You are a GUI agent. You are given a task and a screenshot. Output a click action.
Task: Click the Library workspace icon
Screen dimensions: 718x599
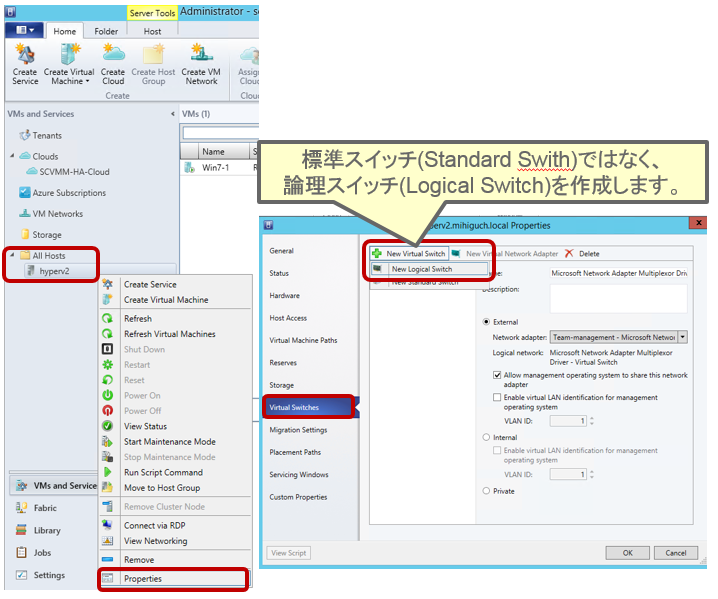21,530
